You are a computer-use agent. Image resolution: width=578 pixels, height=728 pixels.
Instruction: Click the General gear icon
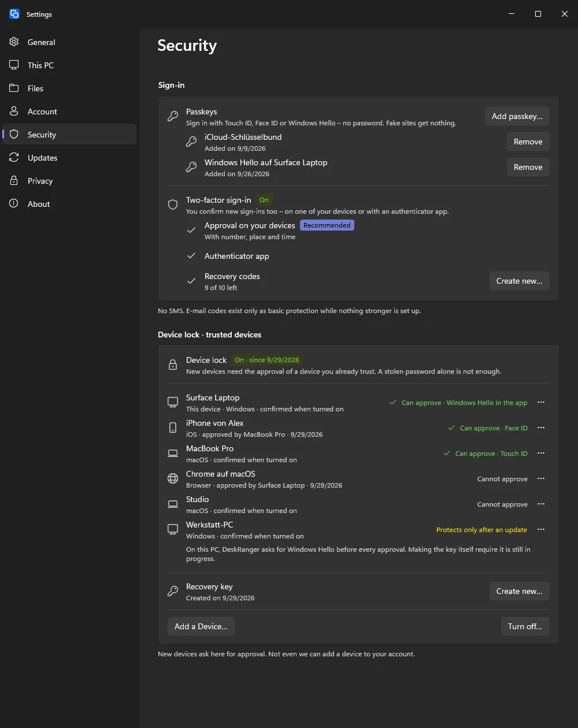pyautogui.click(x=14, y=42)
